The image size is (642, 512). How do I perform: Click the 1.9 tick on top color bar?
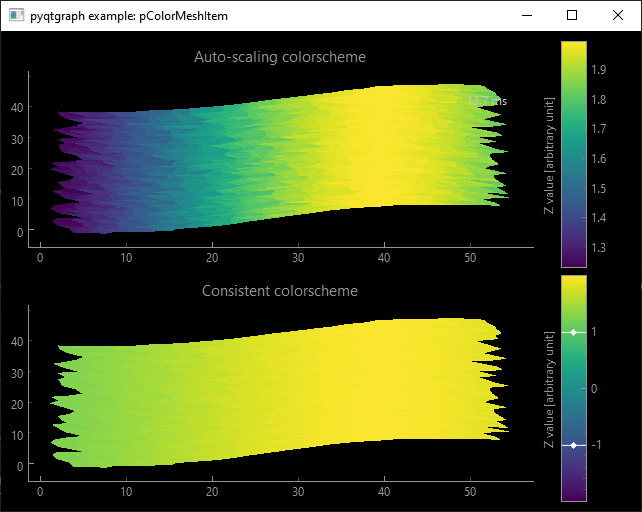(598, 70)
